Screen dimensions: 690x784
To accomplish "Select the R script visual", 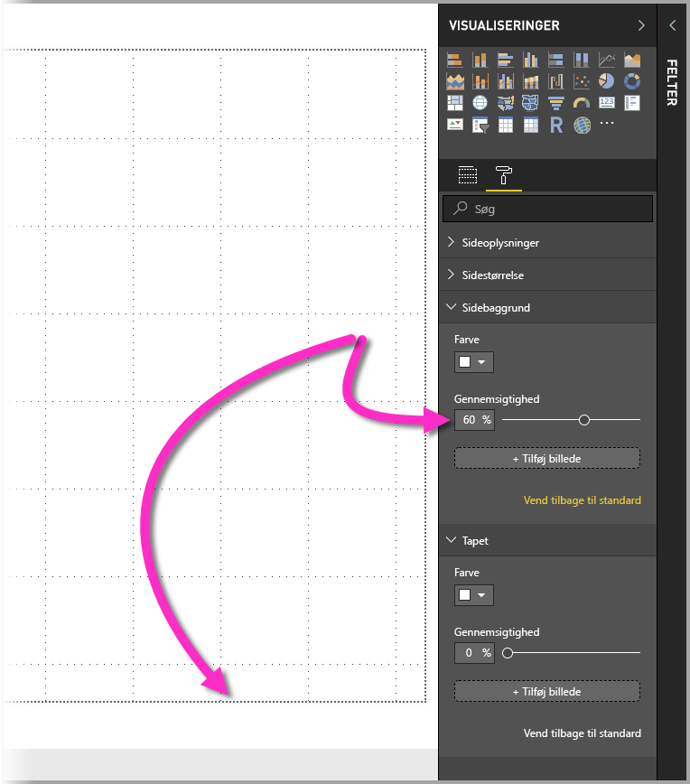I will click(556, 125).
